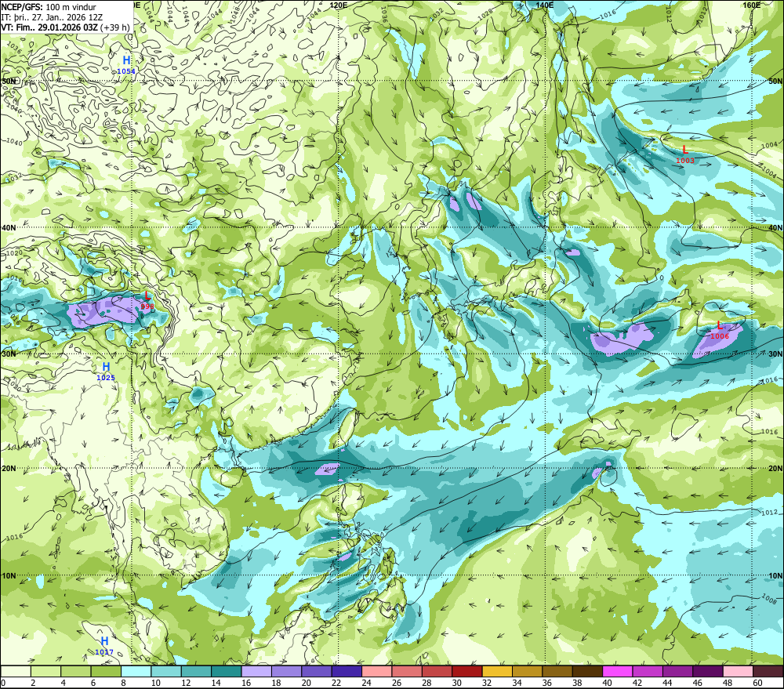784x689 pixels.
Task: Pick the dark maroon legend swatch after 60
Action: pos(768,671)
